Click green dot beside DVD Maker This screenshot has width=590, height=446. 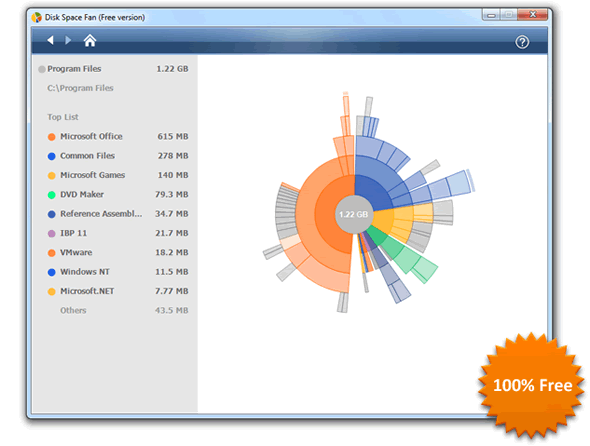[x=52, y=195]
